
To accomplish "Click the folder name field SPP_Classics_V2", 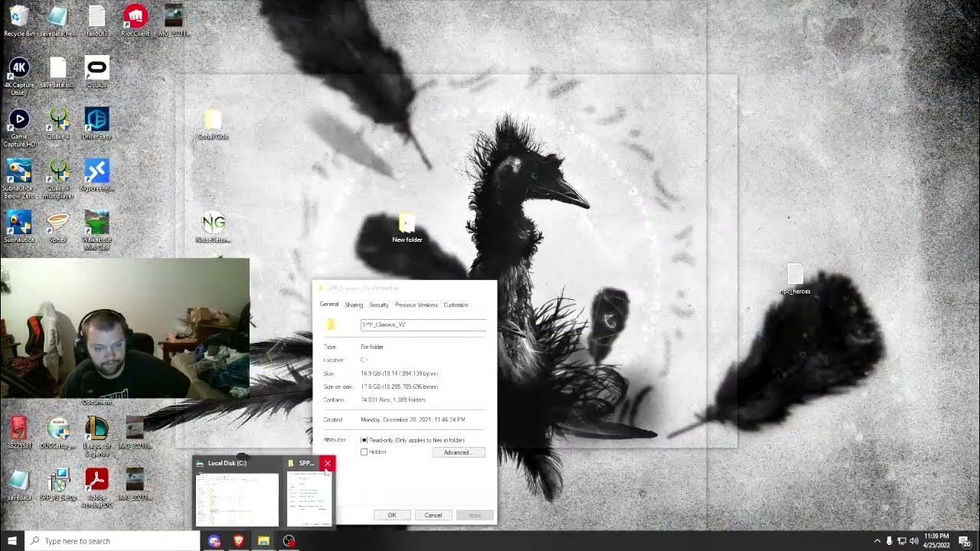I will [x=423, y=324].
